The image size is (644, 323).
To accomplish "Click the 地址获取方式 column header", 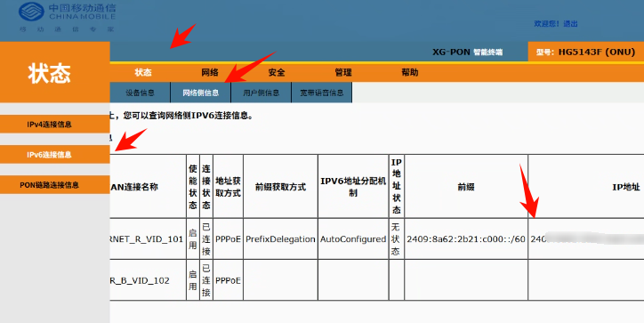I will coord(228,187).
